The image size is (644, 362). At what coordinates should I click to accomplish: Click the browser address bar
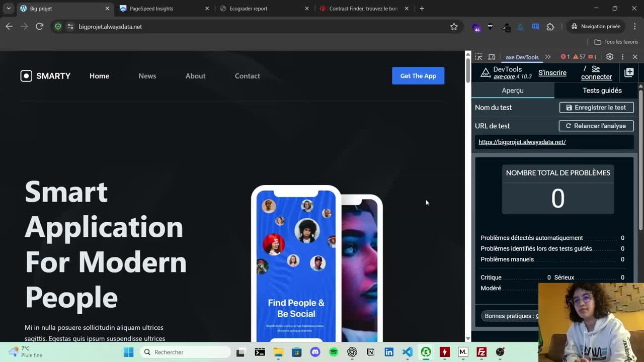pos(252,27)
